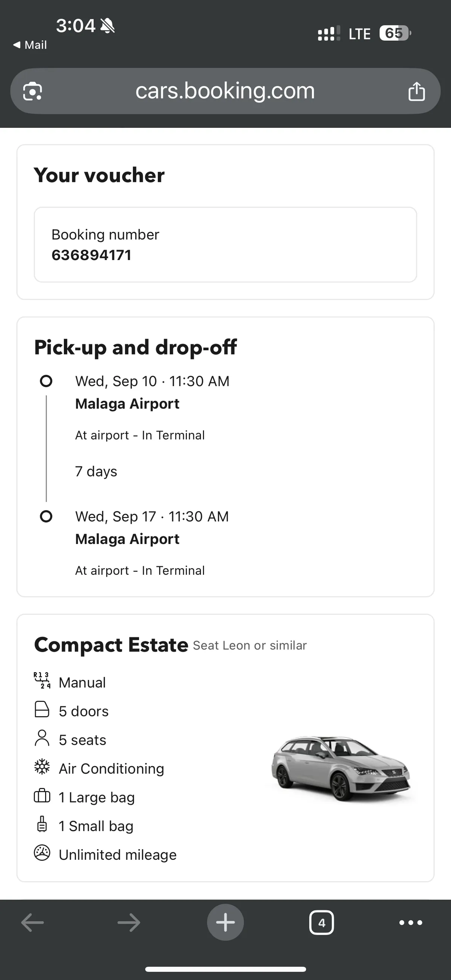Go forward with the right arrow button
Viewport: 451px width, 980px height.
coord(129,922)
